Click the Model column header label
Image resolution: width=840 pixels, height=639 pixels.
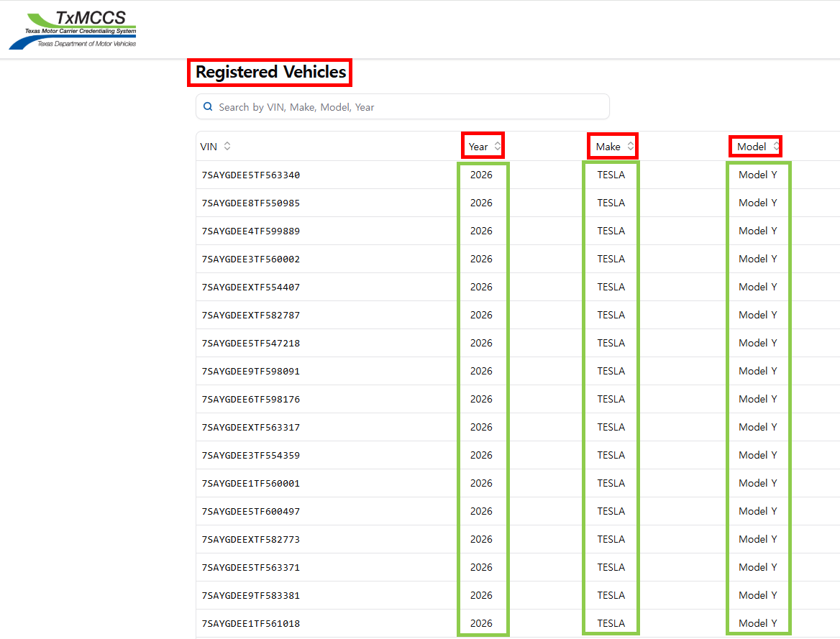(x=752, y=147)
